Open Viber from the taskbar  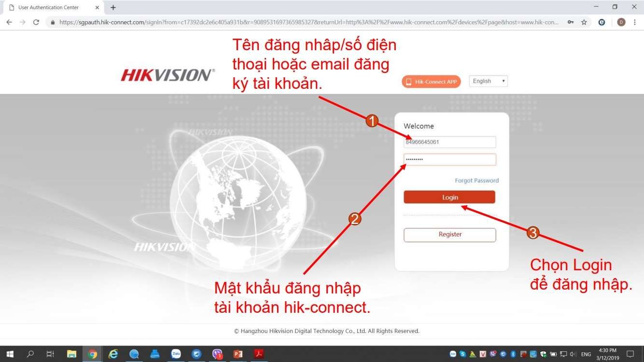point(217,354)
